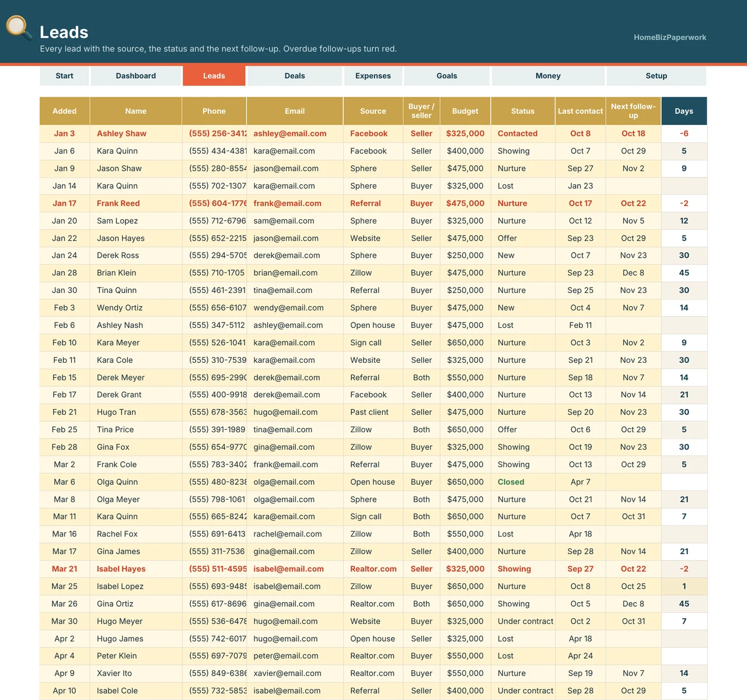Viewport: 747px width, 700px height.
Task: Click the Next follow-up column header
Action: (633, 111)
